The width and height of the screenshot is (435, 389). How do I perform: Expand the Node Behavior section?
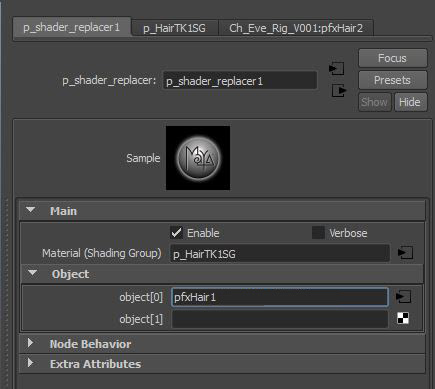point(31,343)
